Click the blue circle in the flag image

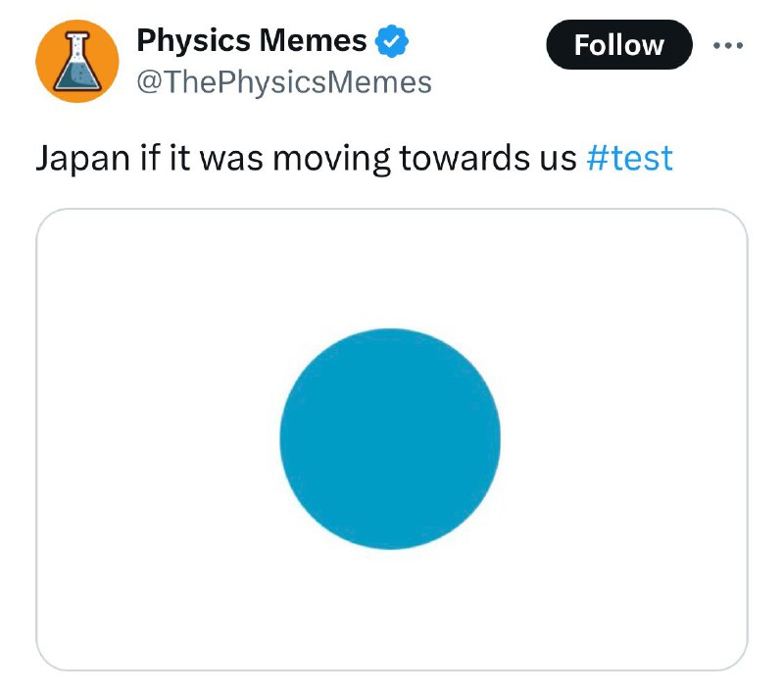click(390, 438)
